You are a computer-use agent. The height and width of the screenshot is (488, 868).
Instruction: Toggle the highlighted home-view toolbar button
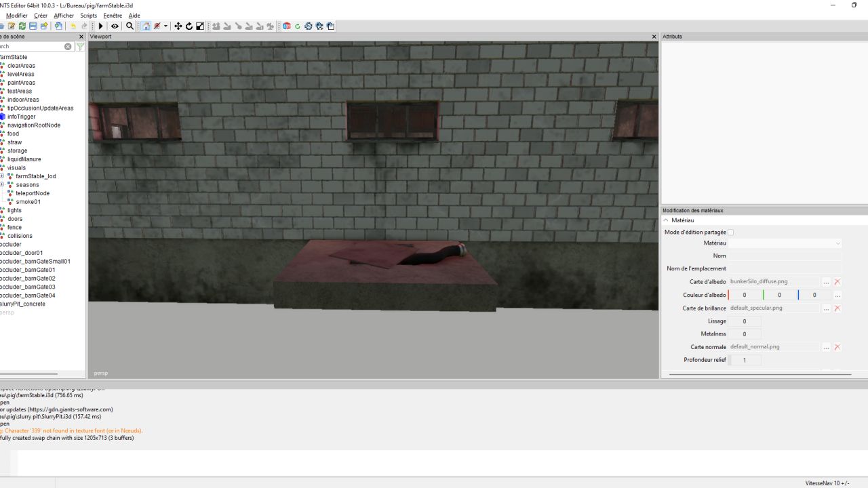(146, 26)
